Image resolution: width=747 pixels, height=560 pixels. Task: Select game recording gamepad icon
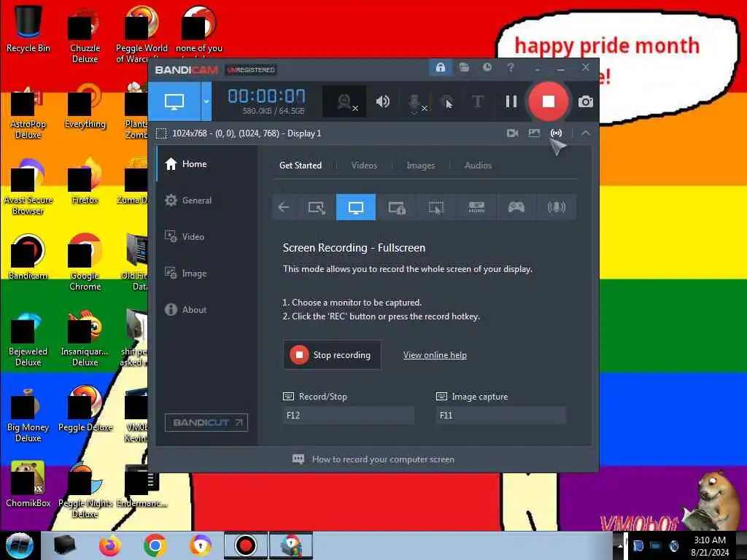[516, 207]
